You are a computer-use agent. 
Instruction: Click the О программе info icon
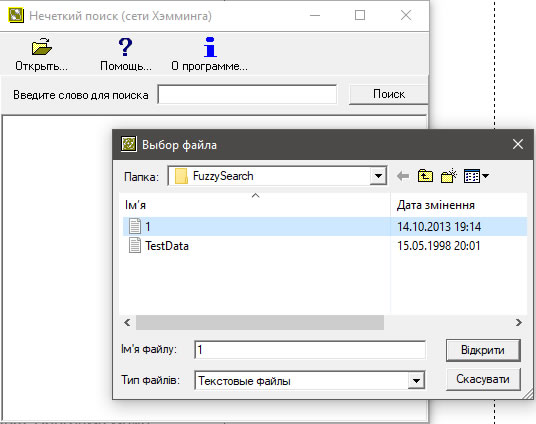(210, 47)
